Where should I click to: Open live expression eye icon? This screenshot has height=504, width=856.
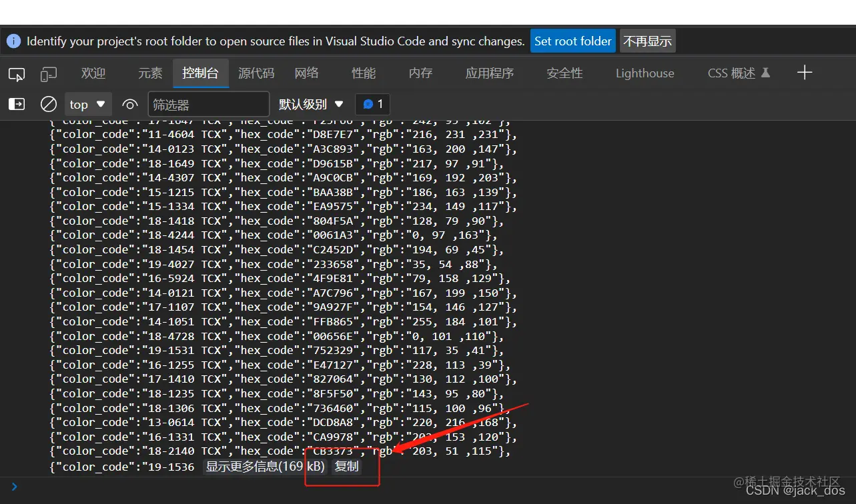click(130, 104)
